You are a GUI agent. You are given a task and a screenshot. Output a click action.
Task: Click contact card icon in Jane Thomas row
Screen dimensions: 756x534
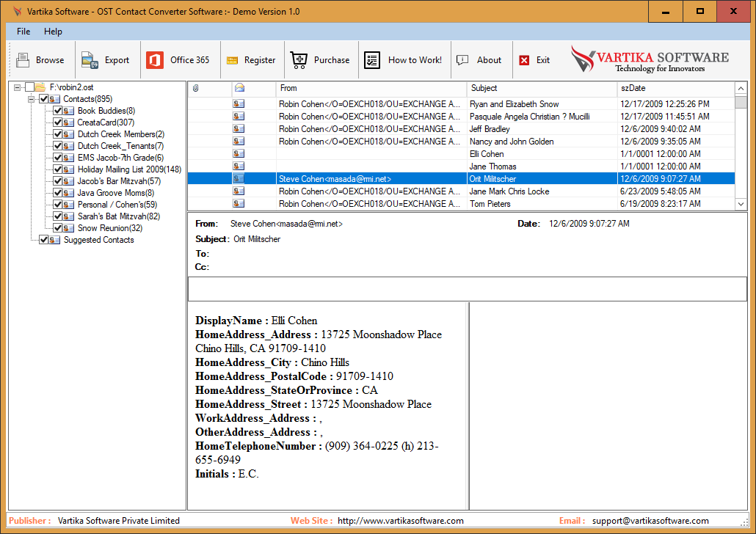coord(239,167)
